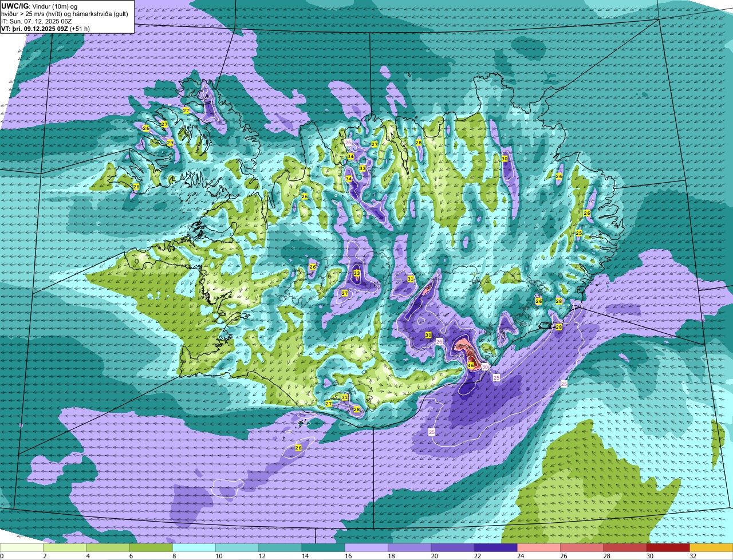Select the pale cyan swatch between 8 and 10
The height and width of the screenshot is (560, 733).
[x=194, y=548]
